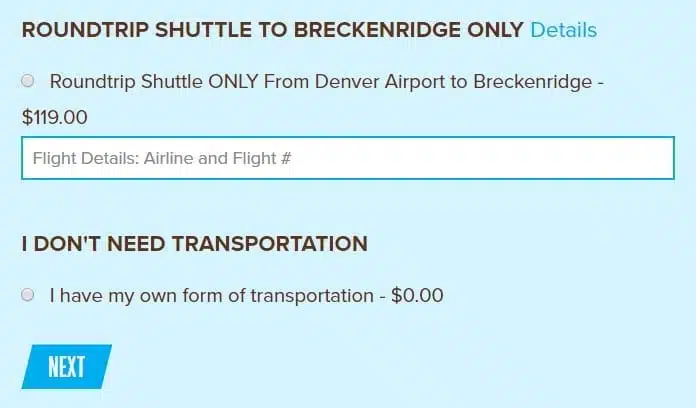The image size is (696, 408).
Task: Open the Details link for Breckenridge shuttle
Action: [563, 30]
